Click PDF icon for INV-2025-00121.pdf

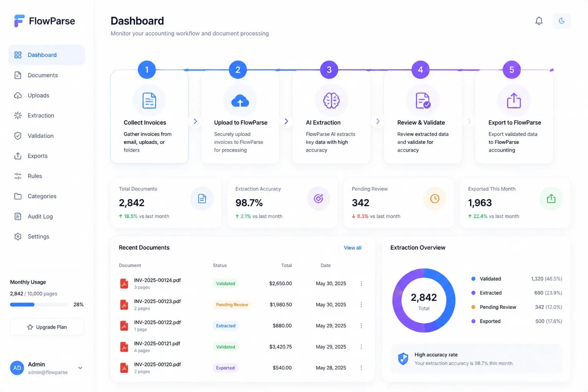[124, 347]
